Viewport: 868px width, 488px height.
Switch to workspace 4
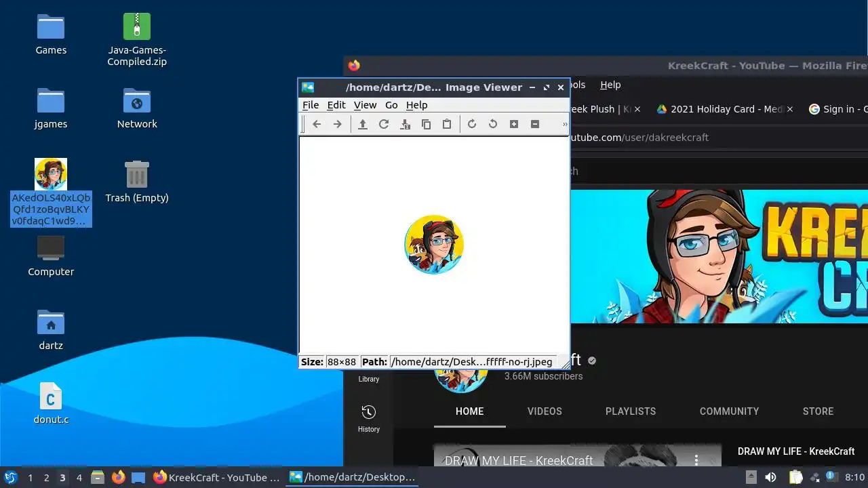(79, 478)
